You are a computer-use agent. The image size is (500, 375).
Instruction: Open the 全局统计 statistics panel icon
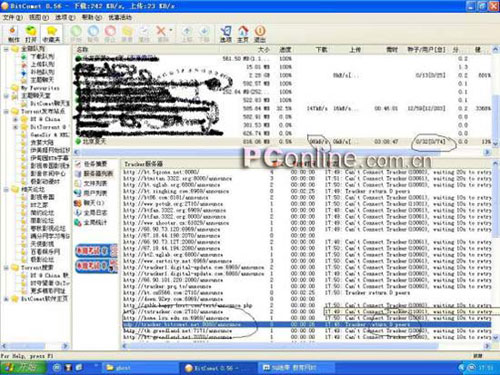point(78,222)
